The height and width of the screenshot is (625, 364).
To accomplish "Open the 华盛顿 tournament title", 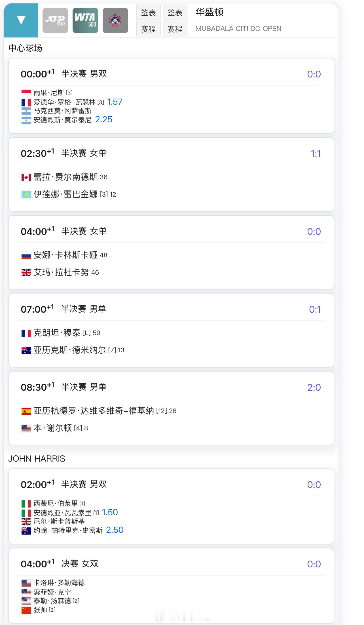I will click(x=209, y=12).
